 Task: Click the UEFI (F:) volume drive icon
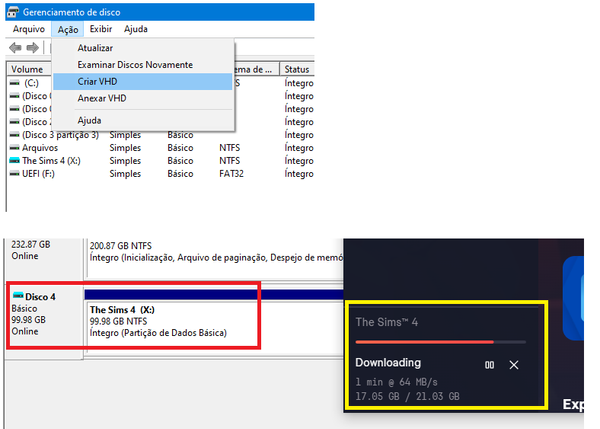tap(15, 174)
